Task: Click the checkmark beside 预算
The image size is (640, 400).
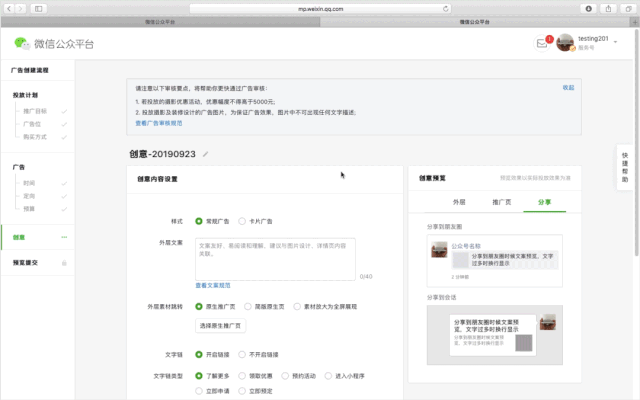Action: coord(64,209)
